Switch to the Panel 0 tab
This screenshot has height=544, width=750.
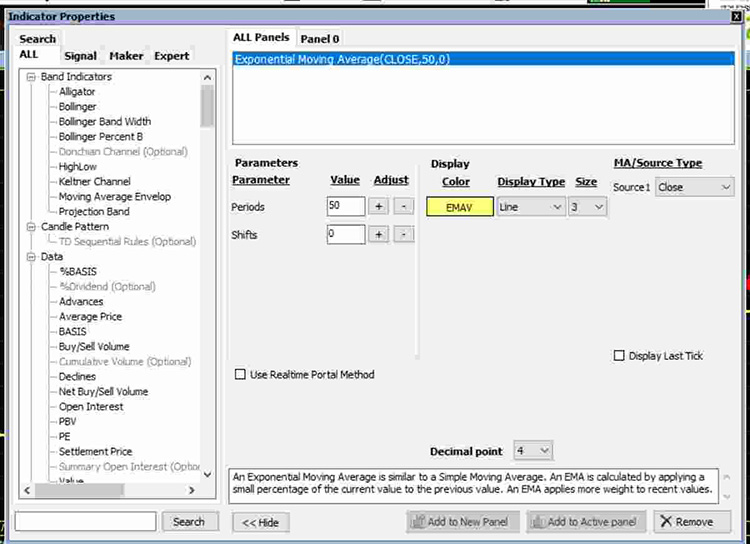320,38
